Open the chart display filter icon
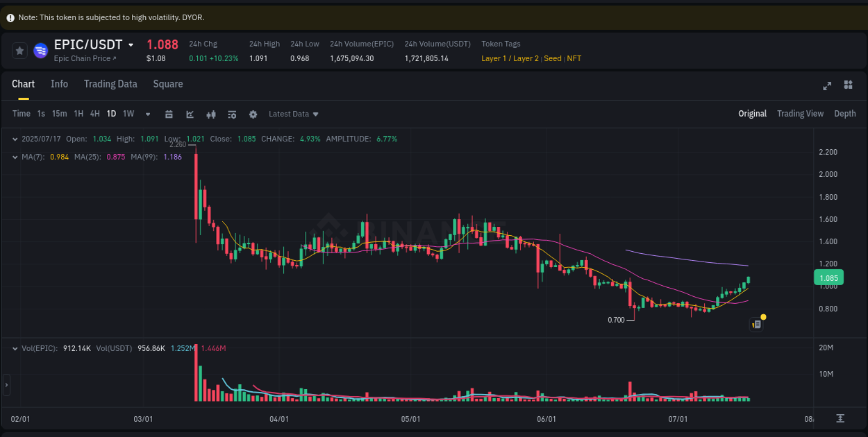Screen dimensions: 868x437 click(x=232, y=113)
